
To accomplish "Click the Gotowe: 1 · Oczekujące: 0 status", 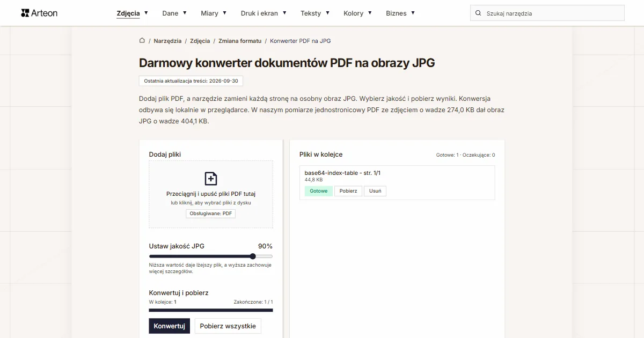I will [465, 155].
